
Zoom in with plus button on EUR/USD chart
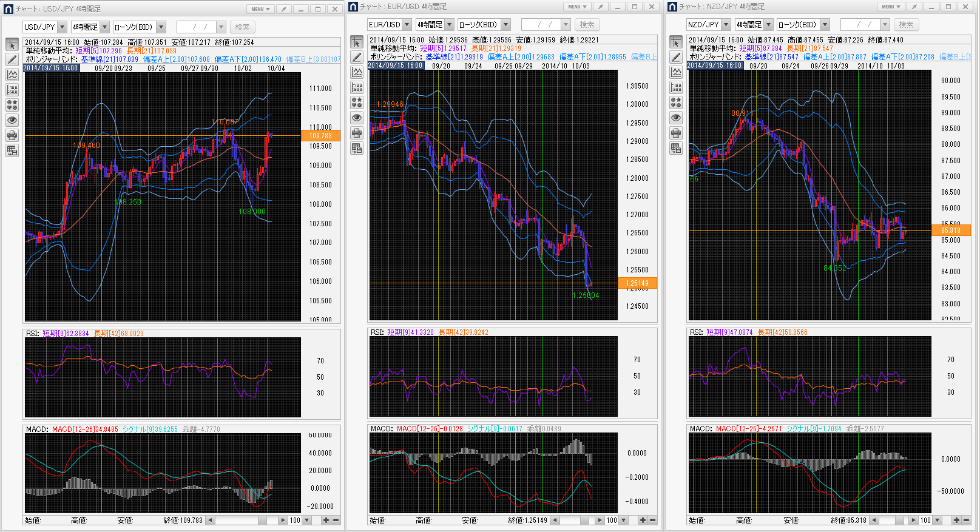643,520
